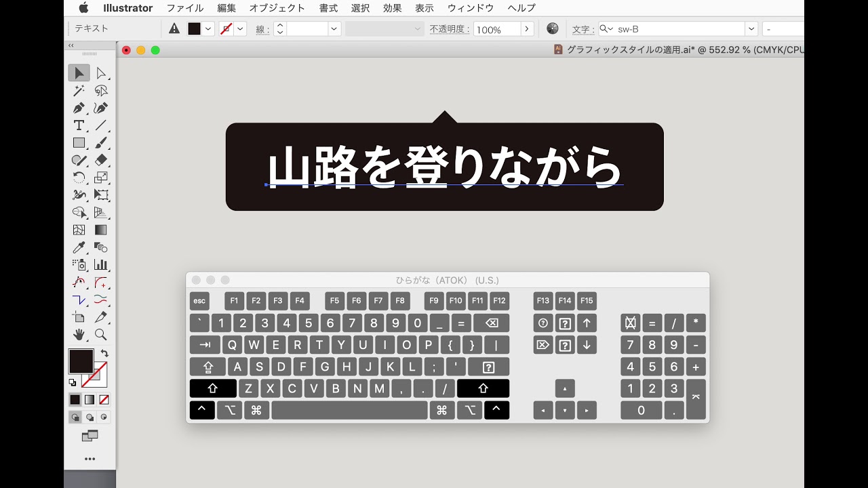Open the 編集 menu
This screenshot has width=868, height=488.
(x=226, y=8)
